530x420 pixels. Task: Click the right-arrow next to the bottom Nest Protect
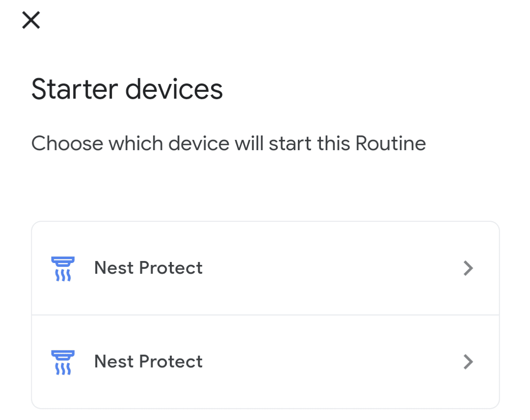pos(469,362)
